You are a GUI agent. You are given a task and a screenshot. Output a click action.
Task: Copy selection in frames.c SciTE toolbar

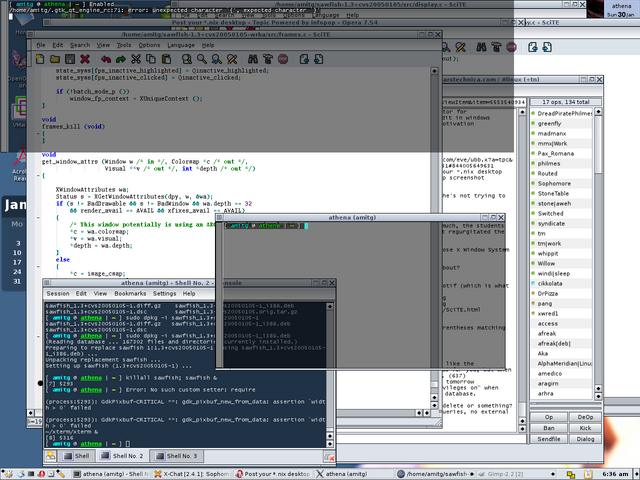coord(151,59)
